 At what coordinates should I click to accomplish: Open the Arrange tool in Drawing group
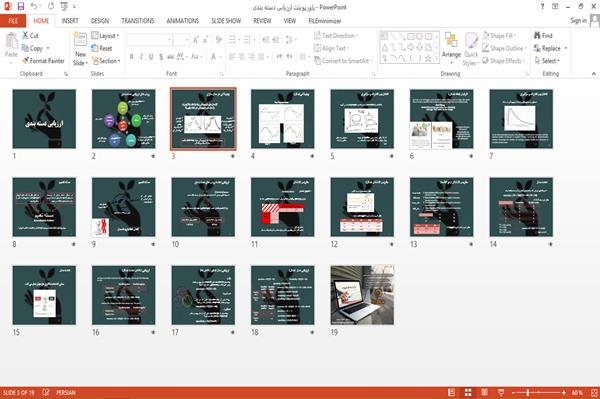(x=451, y=48)
